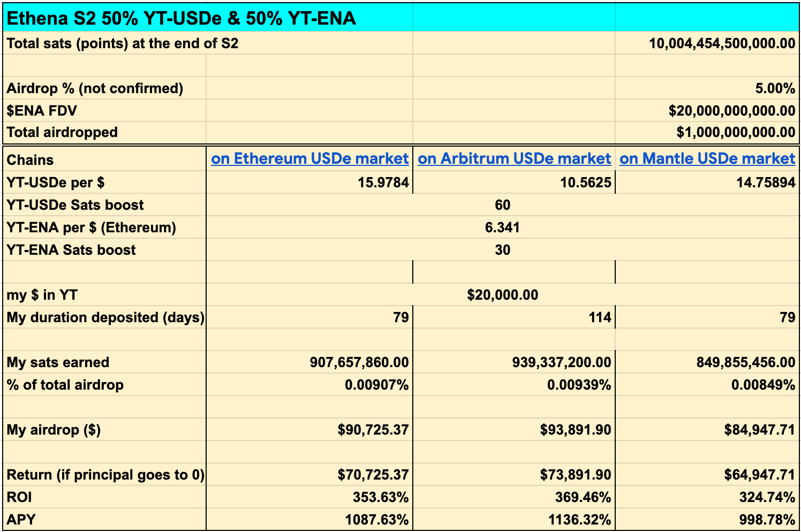Select the Arbitrum My airdrop value $93,891.90
801x532 pixels.
point(515,430)
